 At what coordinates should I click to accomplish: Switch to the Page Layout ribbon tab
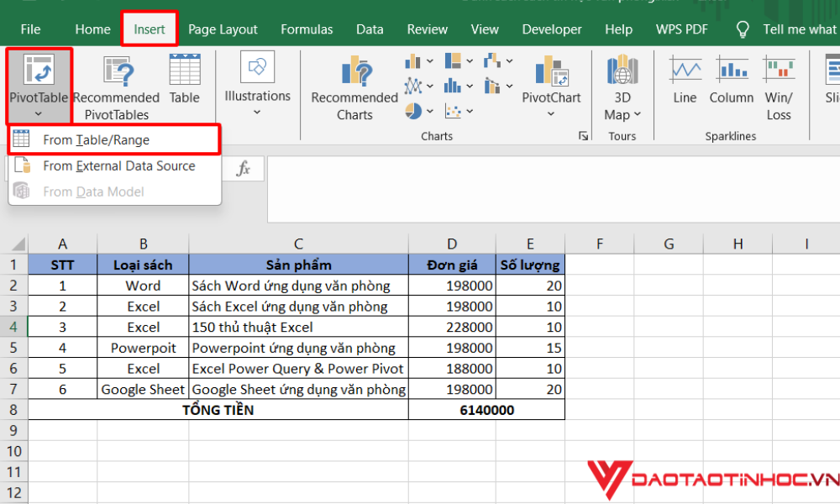tap(223, 29)
